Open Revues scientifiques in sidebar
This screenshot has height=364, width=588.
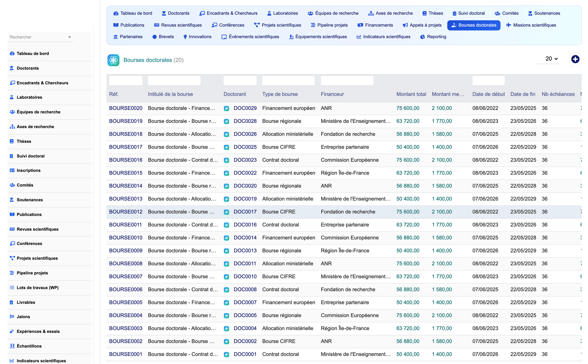tap(37, 229)
